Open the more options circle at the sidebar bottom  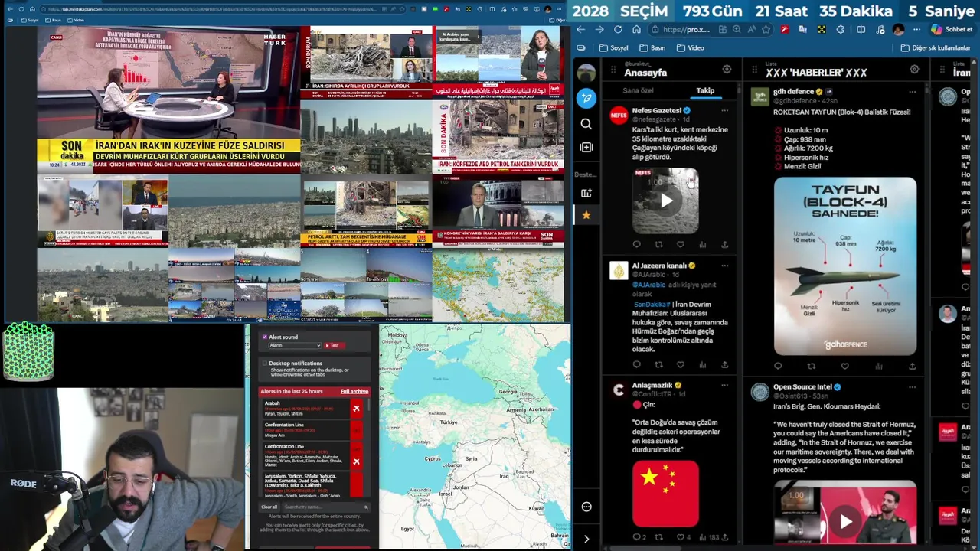pos(586,507)
